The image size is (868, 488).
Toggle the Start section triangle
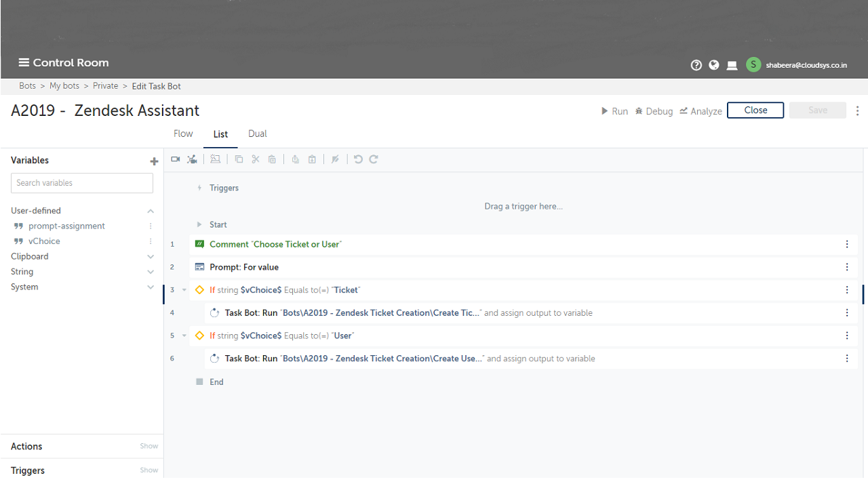pyautogui.click(x=199, y=224)
